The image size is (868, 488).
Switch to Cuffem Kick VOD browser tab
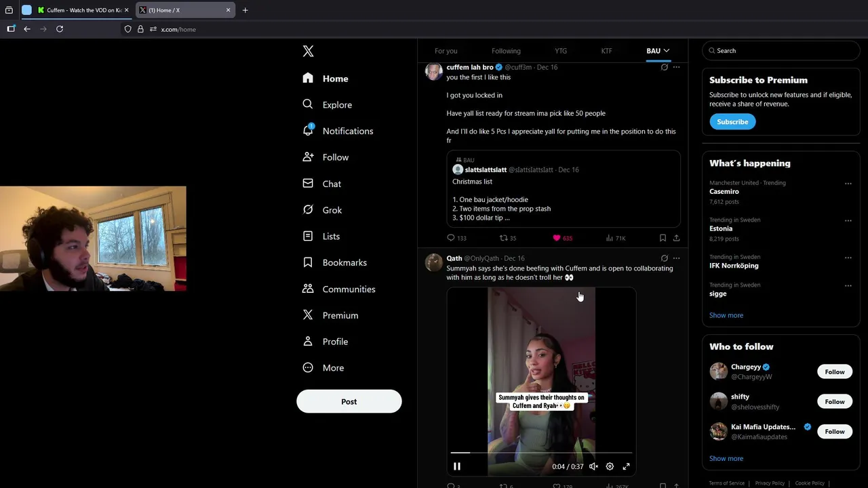(83, 10)
